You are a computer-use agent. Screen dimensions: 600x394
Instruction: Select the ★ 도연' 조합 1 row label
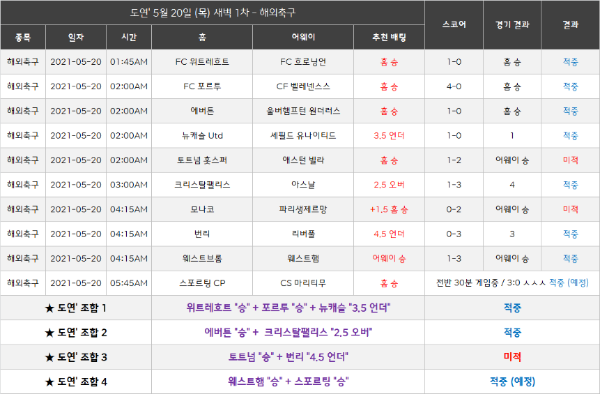(76, 308)
